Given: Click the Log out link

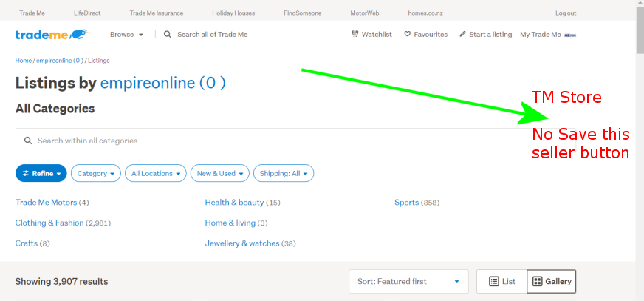Looking at the screenshot, I should 566,13.
